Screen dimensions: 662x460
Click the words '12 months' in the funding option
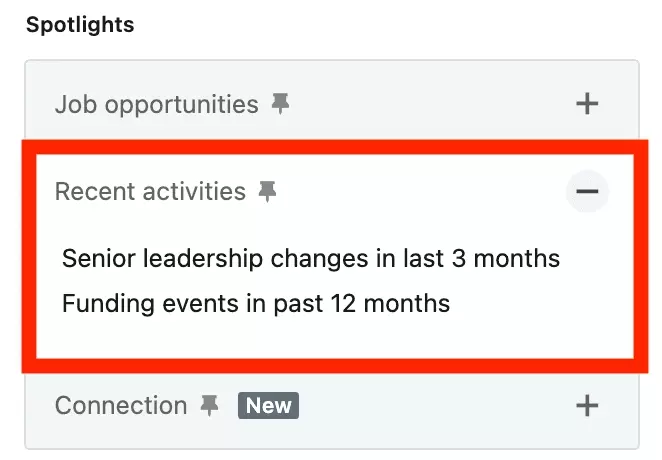point(391,303)
